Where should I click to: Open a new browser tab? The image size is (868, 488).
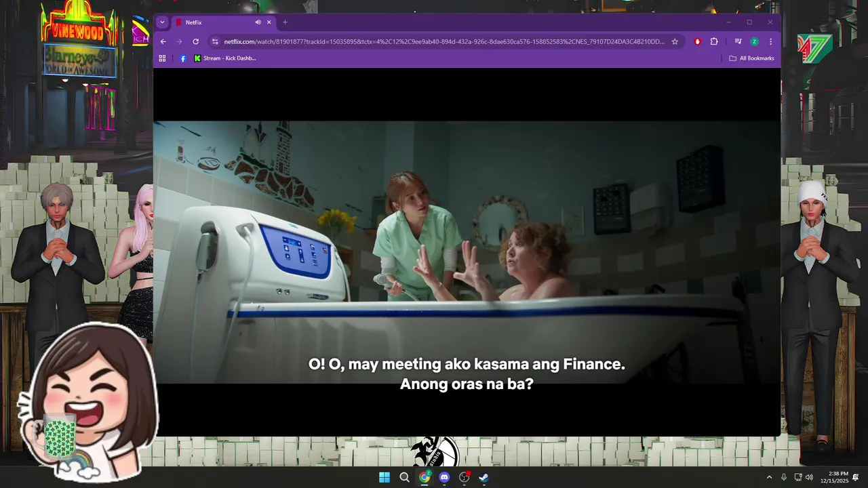click(x=285, y=22)
